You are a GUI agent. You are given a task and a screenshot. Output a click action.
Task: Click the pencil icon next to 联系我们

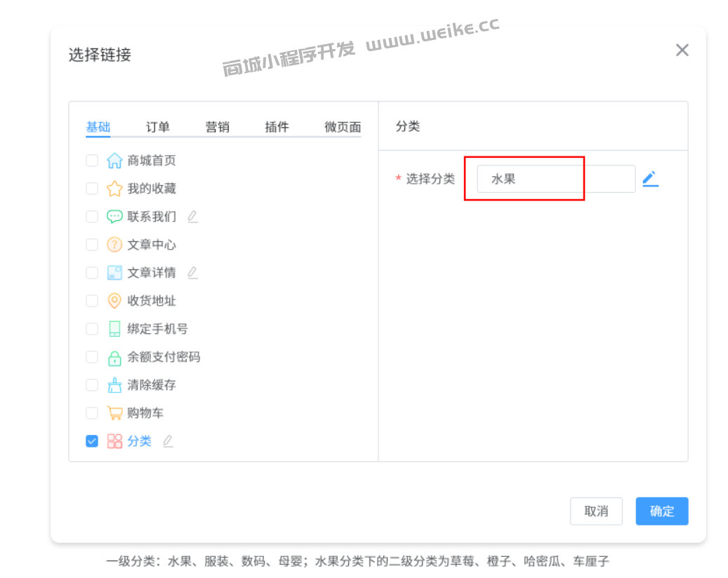(192, 217)
